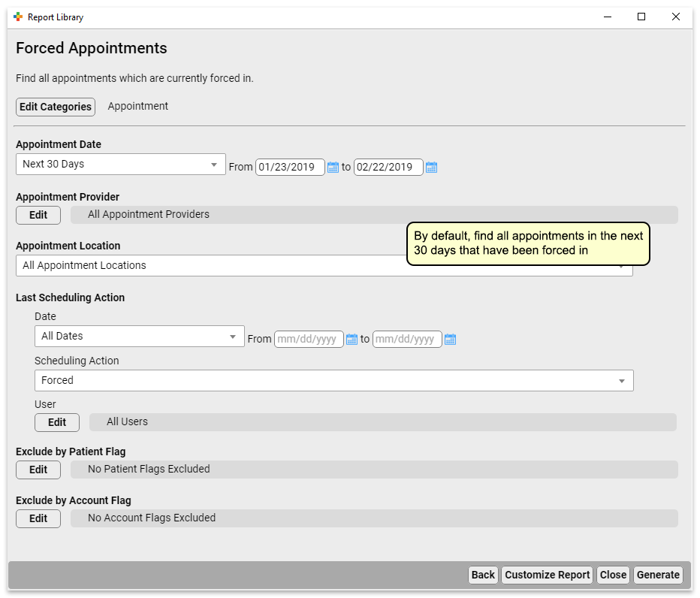Expand the Next 30 Days dropdown
Screen dimensions: 700x598
click(120, 165)
